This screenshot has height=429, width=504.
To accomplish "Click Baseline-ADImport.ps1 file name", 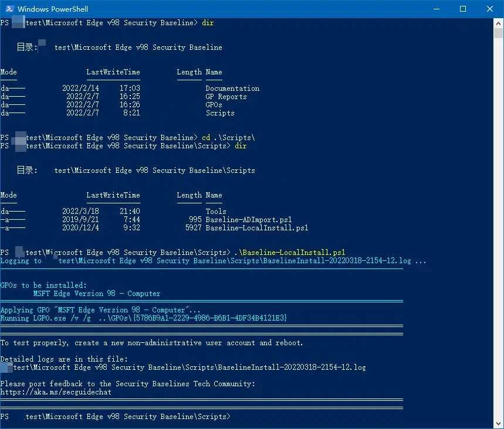I will (x=249, y=220).
